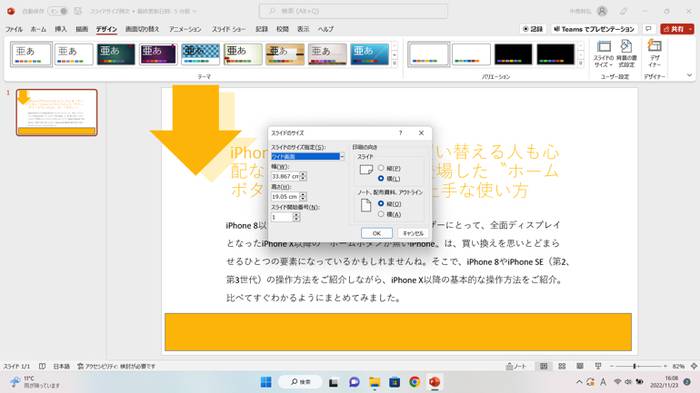
Task: Click the spell check book icon in the status bar
Action: 42,366
